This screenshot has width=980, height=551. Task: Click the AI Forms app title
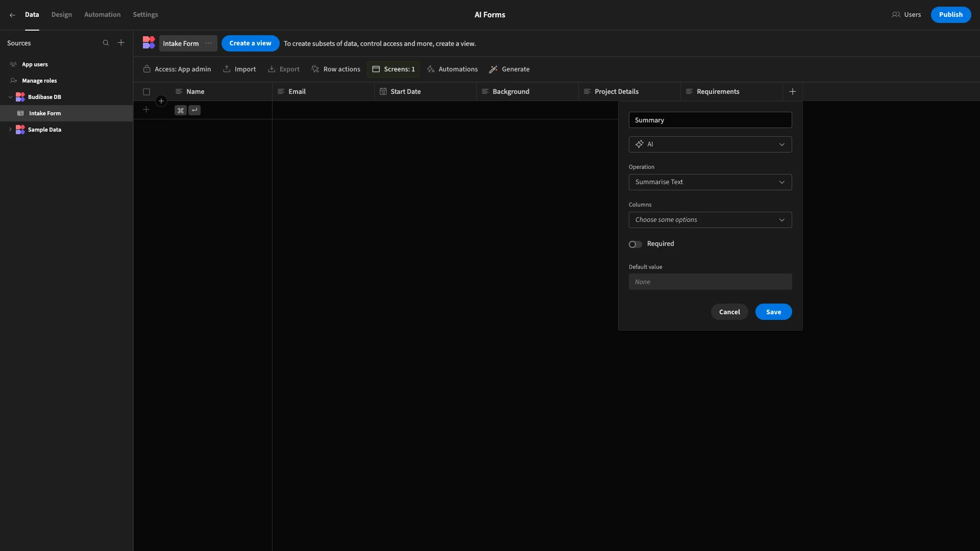point(490,15)
